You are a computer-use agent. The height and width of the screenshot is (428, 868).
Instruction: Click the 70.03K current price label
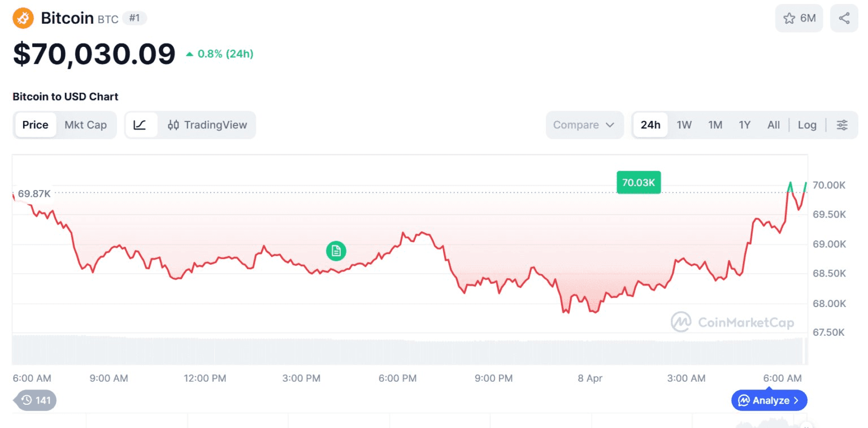tap(638, 183)
